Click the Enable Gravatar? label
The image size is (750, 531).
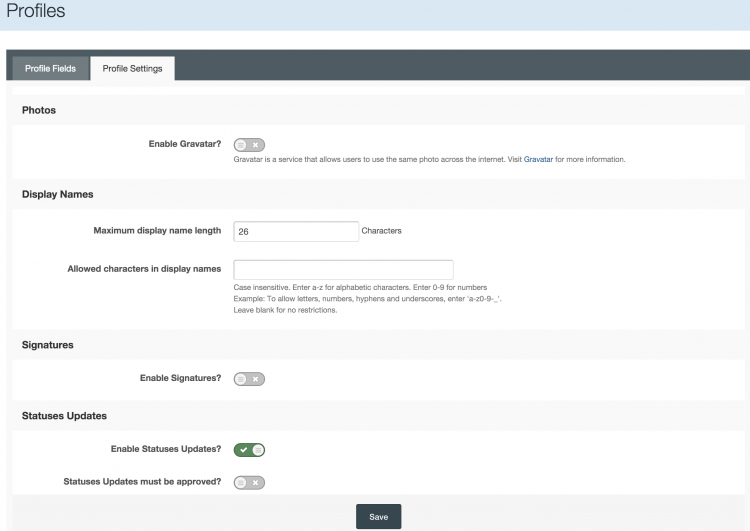(x=185, y=144)
